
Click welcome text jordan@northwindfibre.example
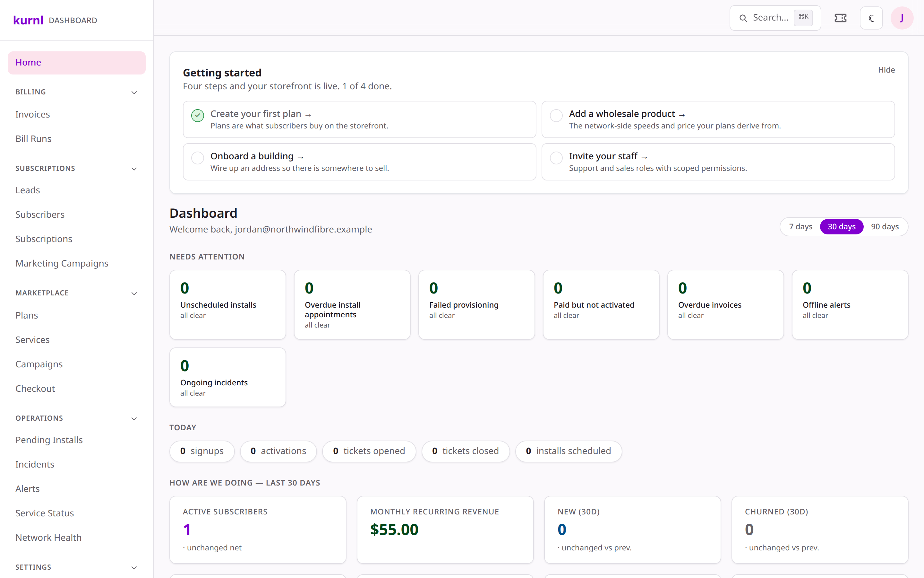tap(303, 229)
